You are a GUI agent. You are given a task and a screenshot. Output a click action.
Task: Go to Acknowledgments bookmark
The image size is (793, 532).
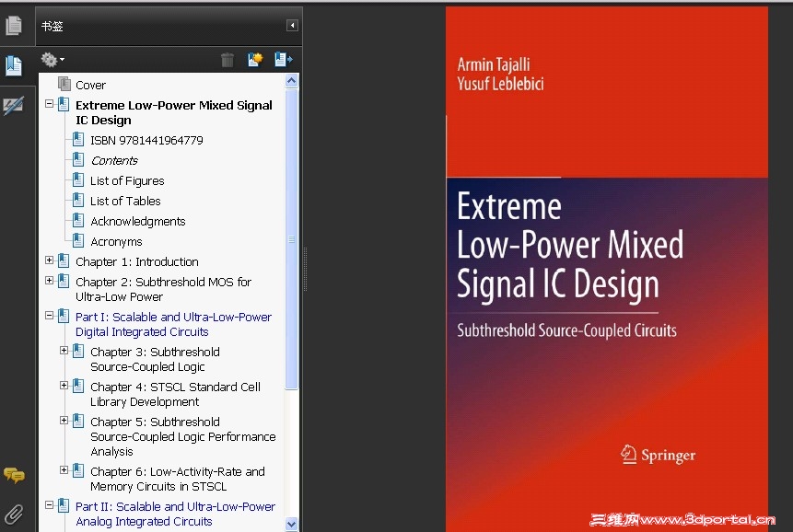(137, 221)
